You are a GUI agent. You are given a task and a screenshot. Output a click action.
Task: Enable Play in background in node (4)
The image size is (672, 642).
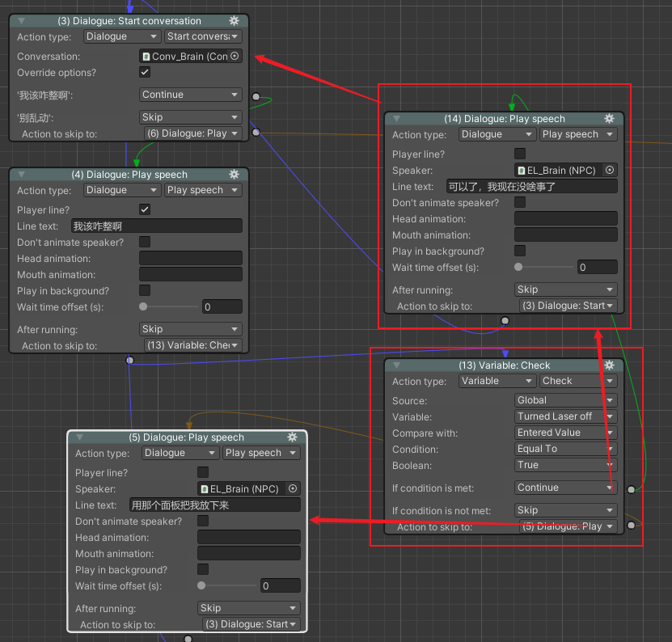click(145, 290)
